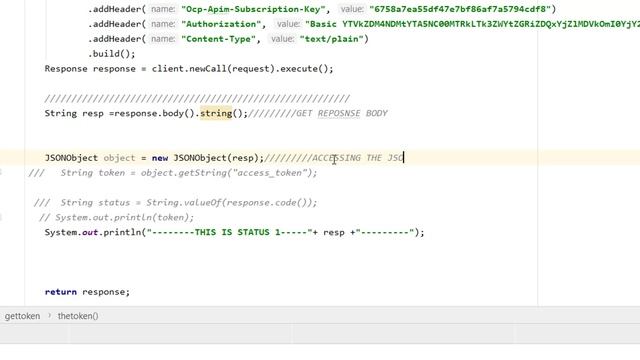Screen dimensions: 640x360
Task: Click 'Response response' declaration
Action: point(90,69)
